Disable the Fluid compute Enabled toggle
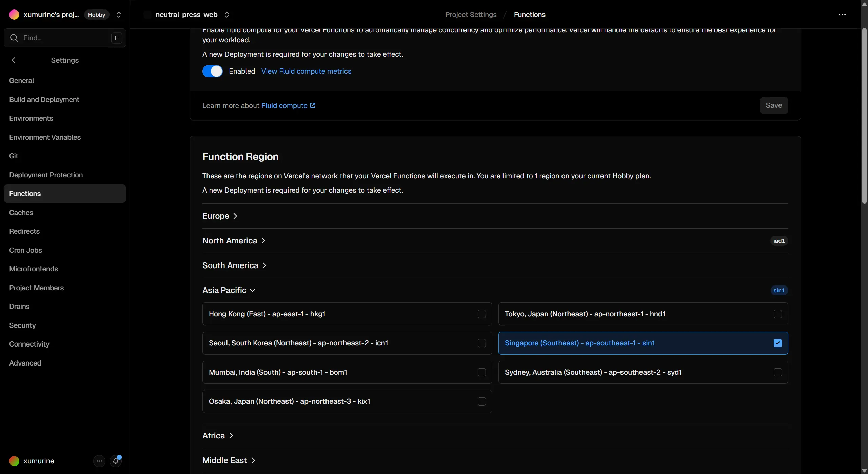 213,71
